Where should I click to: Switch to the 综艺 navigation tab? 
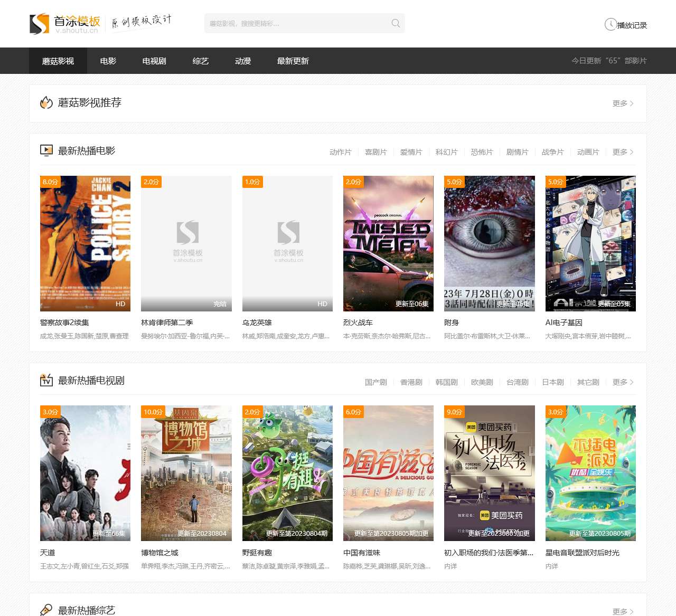point(201,61)
